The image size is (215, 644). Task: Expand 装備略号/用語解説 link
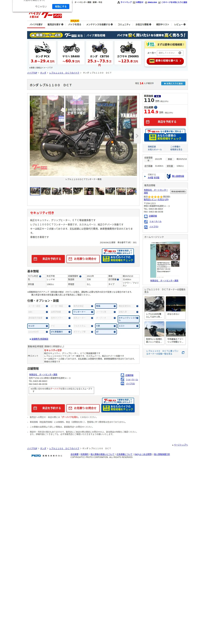[40, 339]
